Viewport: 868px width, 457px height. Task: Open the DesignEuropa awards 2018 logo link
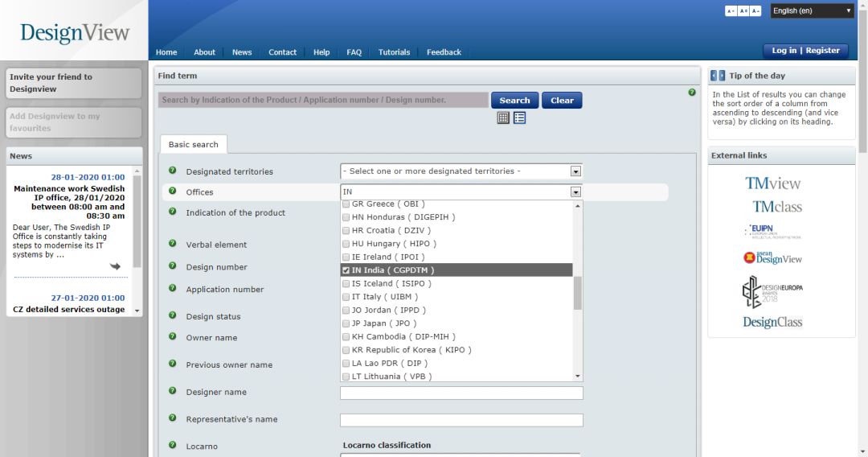772,292
